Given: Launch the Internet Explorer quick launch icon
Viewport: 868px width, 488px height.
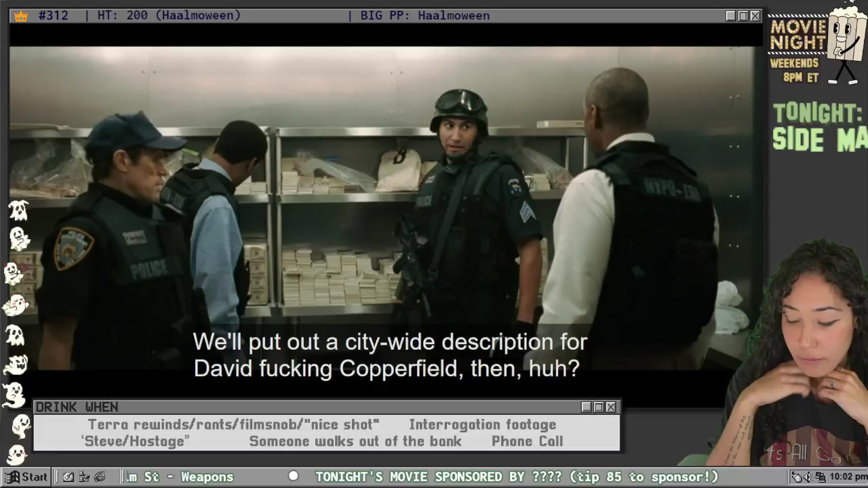Looking at the screenshot, I should [100, 477].
